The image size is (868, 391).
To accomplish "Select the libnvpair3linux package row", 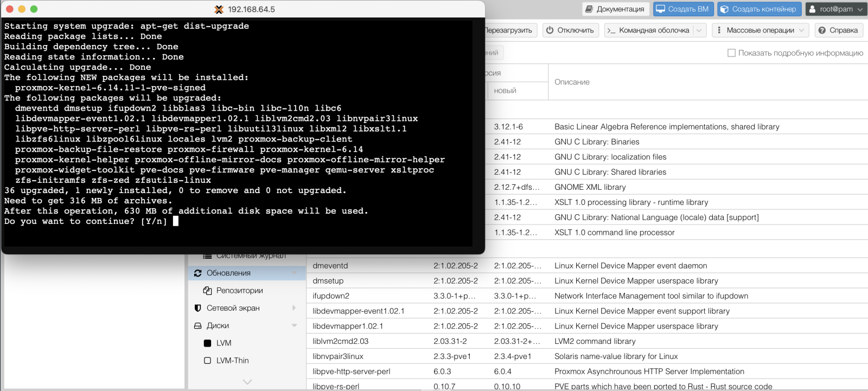I will tap(587, 356).
